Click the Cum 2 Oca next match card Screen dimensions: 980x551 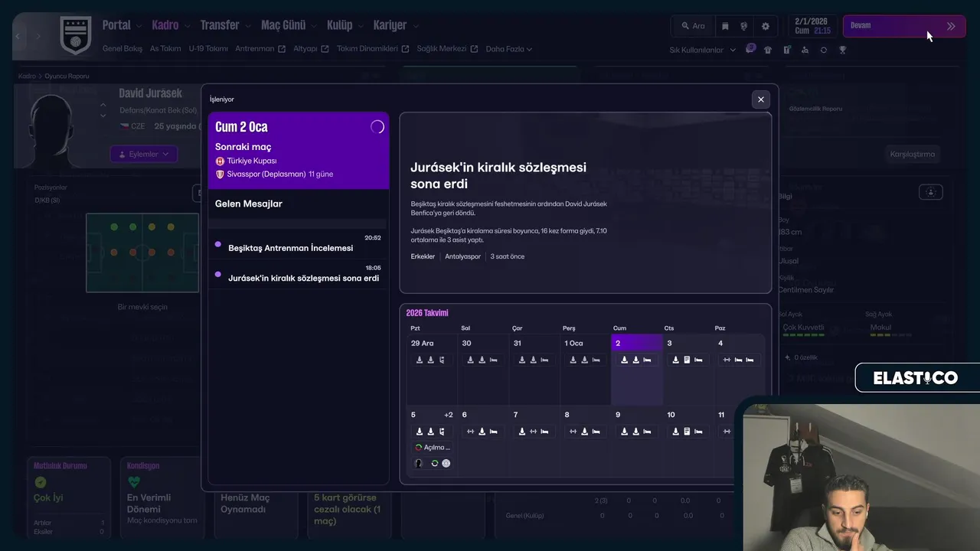click(x=299, y=151)
